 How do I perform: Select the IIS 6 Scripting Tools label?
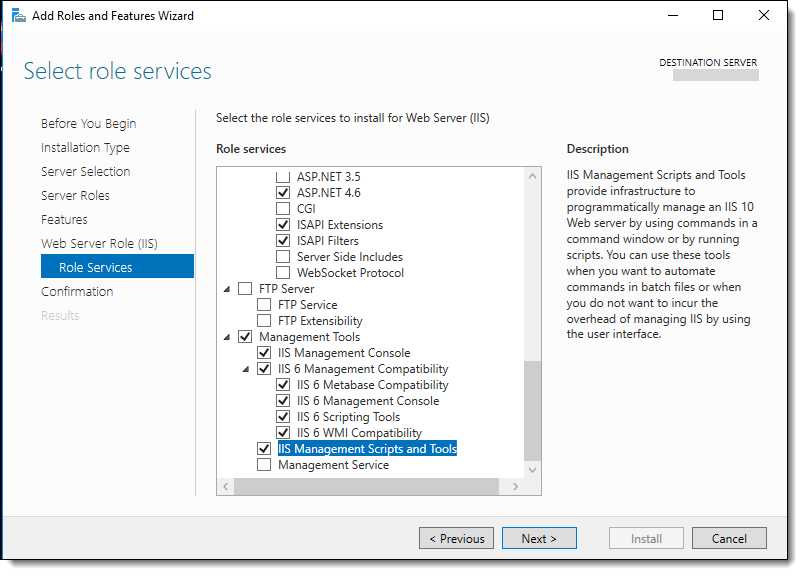348,417
